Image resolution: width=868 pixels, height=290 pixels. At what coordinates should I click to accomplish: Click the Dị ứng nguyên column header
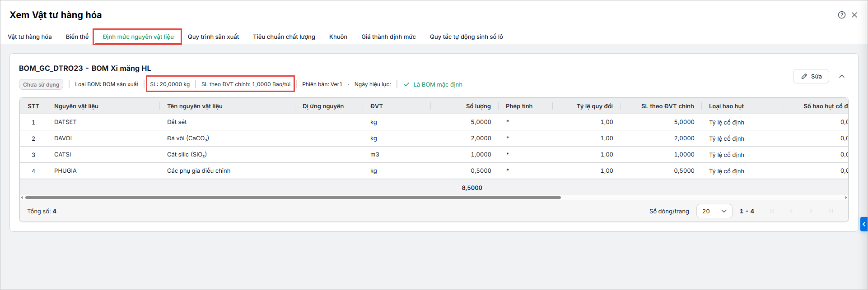coord(323,106)
